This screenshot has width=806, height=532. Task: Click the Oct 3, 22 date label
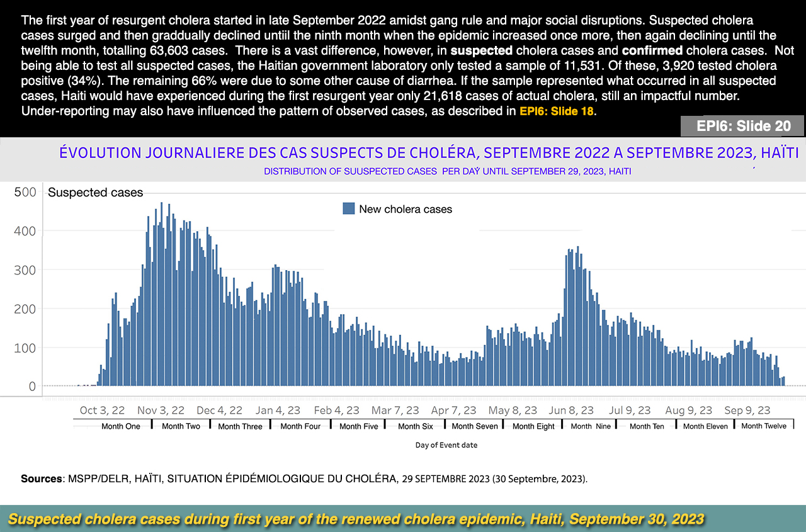click(102, 410)
